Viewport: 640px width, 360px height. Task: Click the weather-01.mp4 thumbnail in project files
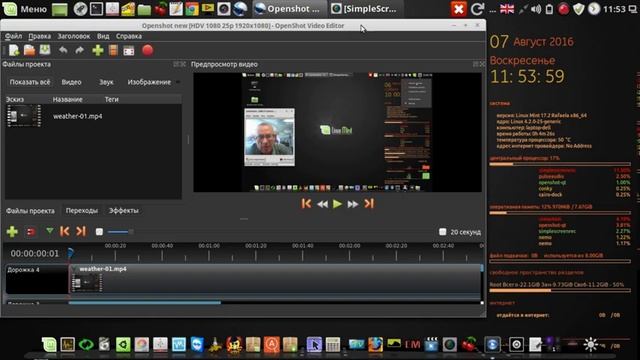(24, 116)
